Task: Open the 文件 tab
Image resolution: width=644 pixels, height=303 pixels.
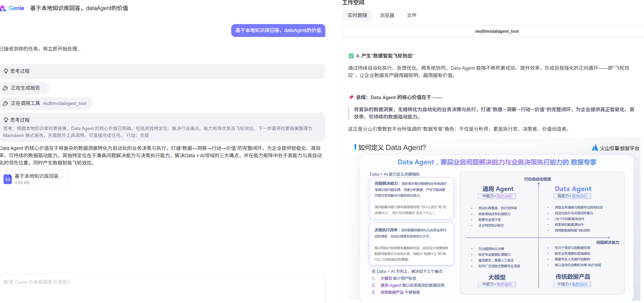Action: coord(412,15)
